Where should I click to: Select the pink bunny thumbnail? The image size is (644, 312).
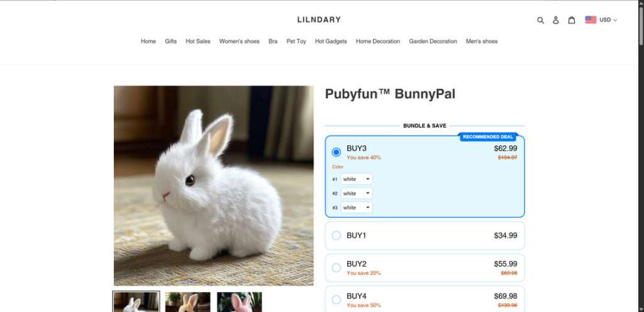(x=240, y=302)
